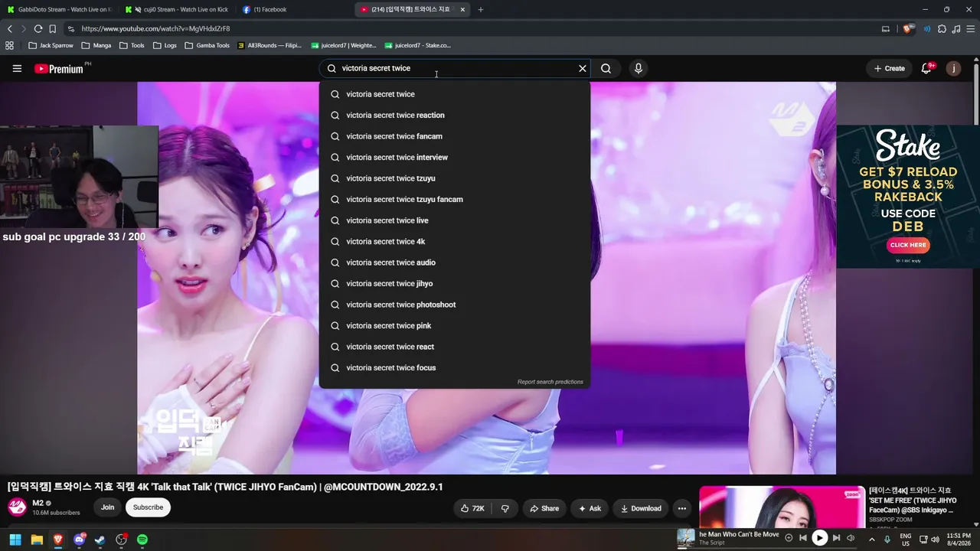Go to YouTube Premium home logo
Screen dimensions: 980x551
pyautogui.click(x=59, y=69)
